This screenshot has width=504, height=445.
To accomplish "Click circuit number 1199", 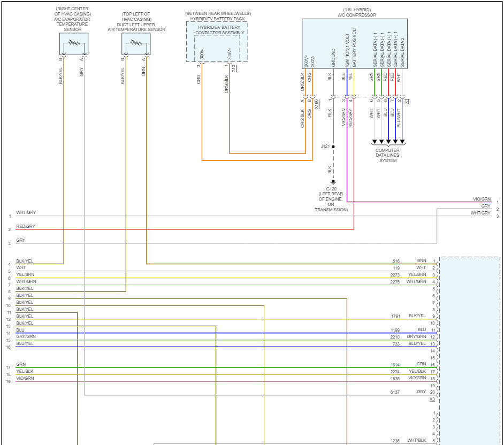I will pos(395,330).
